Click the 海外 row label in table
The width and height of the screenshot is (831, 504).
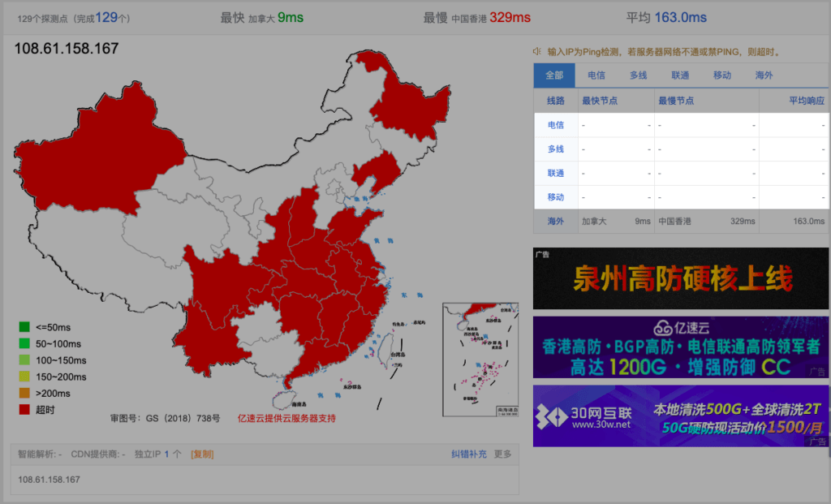click(556, 221)
